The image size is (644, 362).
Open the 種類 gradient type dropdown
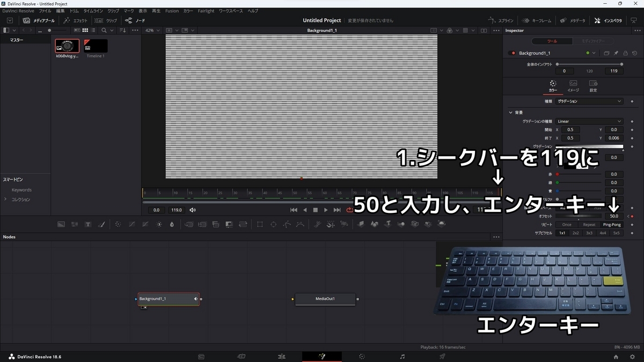click(589, 101)
